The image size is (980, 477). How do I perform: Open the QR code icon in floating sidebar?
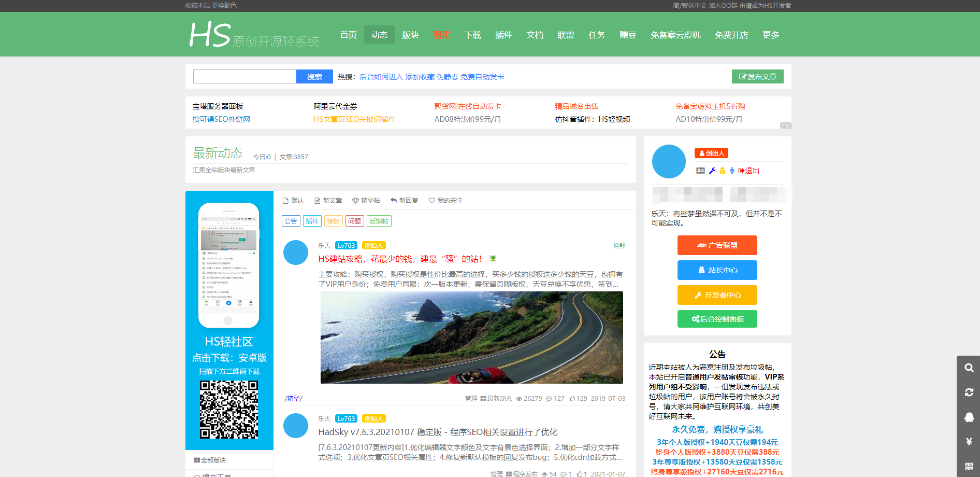tap(969, 466)
